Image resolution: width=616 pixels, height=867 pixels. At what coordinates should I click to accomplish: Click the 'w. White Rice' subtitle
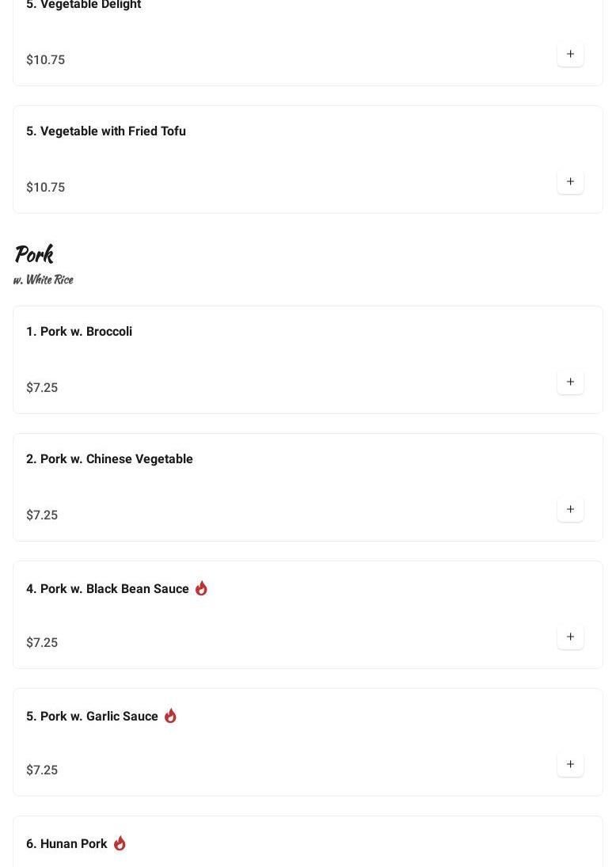tap(43, 279)
